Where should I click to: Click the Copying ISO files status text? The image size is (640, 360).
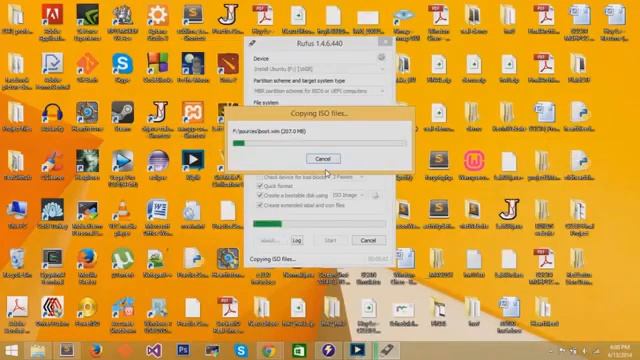pos(273,259)
